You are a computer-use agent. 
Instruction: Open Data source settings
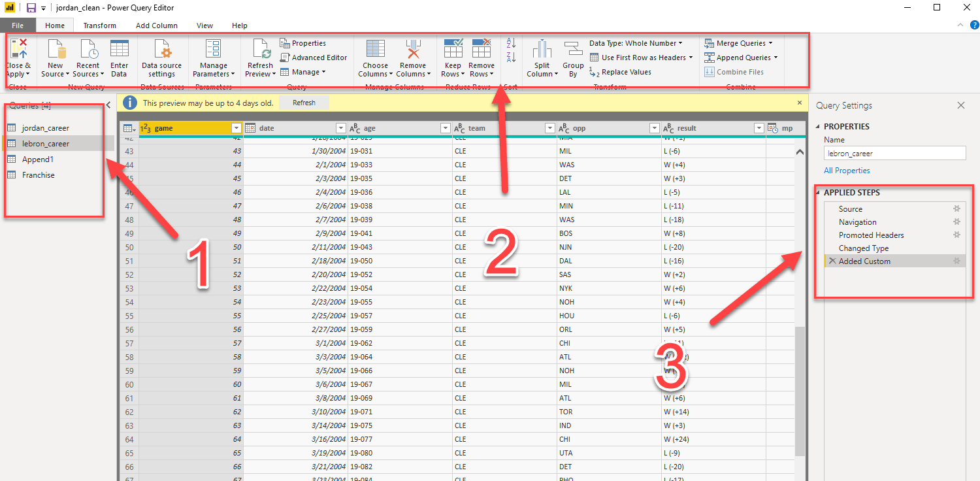tap(162, 59)
